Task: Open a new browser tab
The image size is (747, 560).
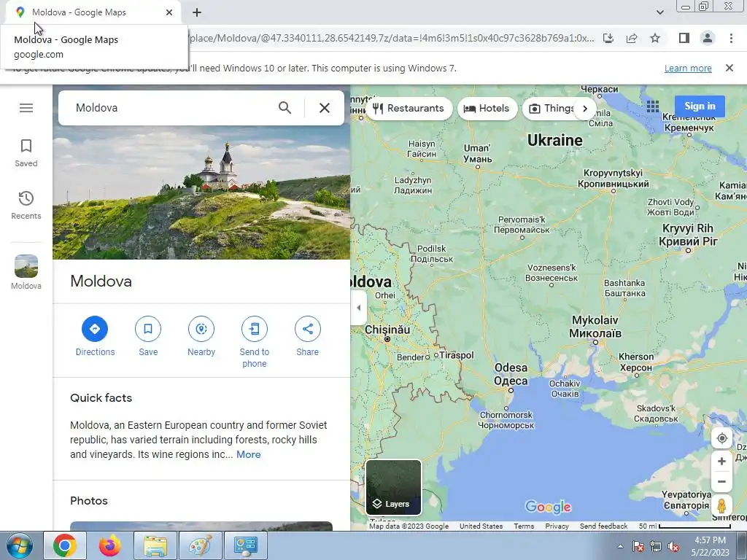Action: 197,13
